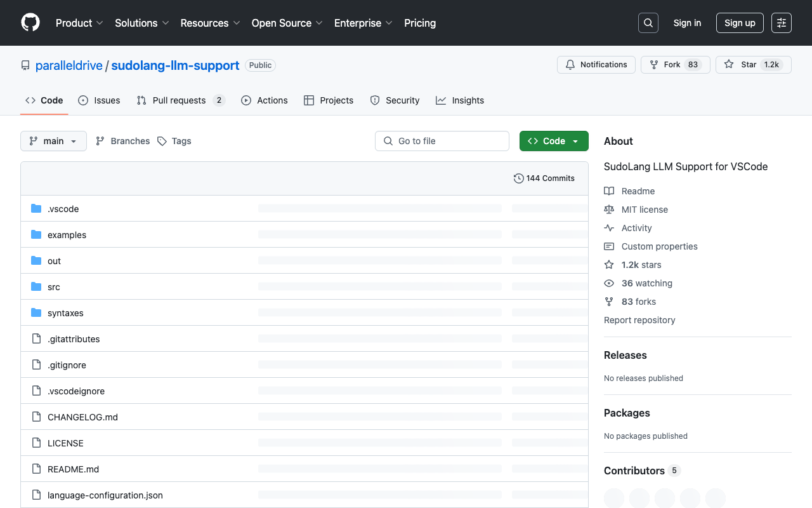Open the sudolang-llm-support repository link
812x508 pixels.
click(175, 65)
